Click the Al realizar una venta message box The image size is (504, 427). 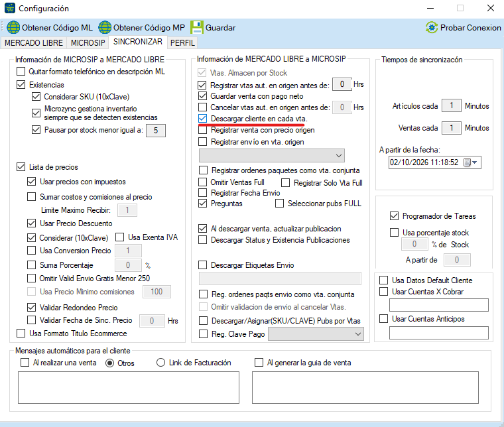pos(129,387)
